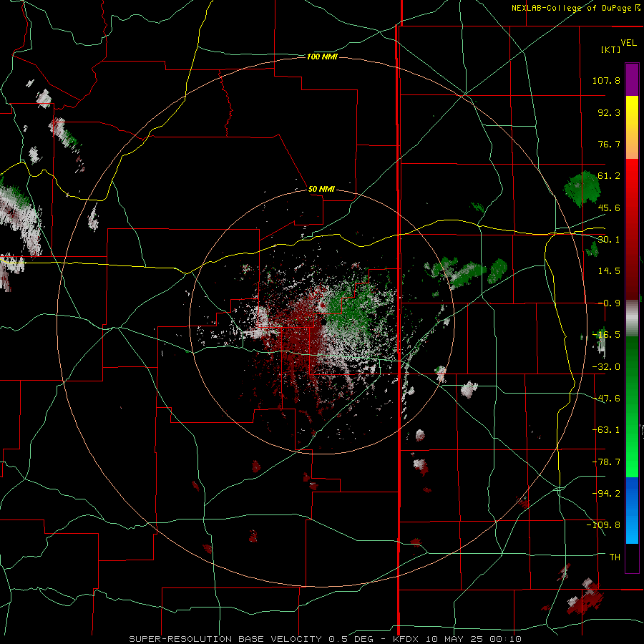Select the -94.2 scale value

tap(606, 494)
